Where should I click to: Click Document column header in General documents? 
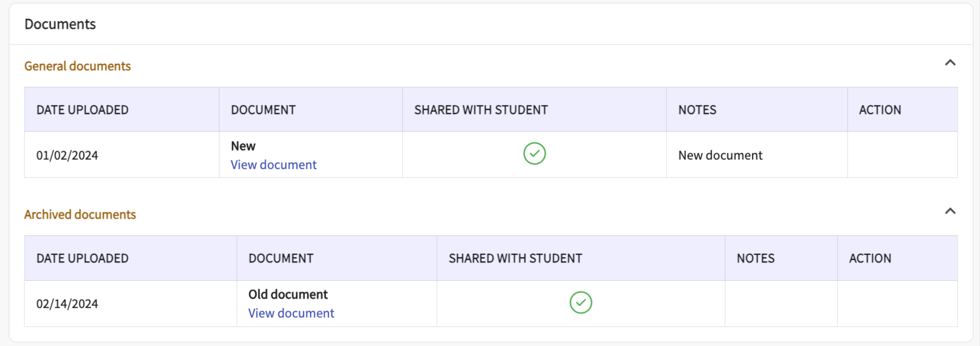[263, 110]
